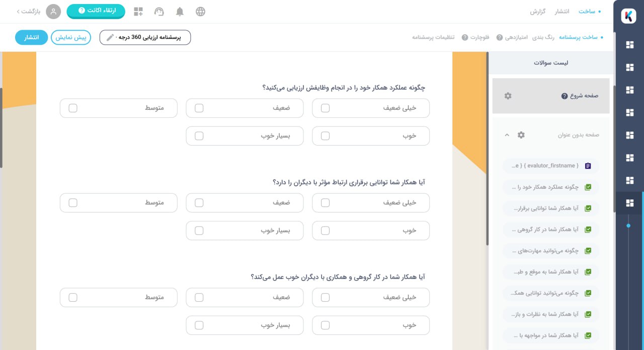
Task: Edit the questionnaire title with the pencil icon
Action: pyautogui.click(x=110, y=37)
